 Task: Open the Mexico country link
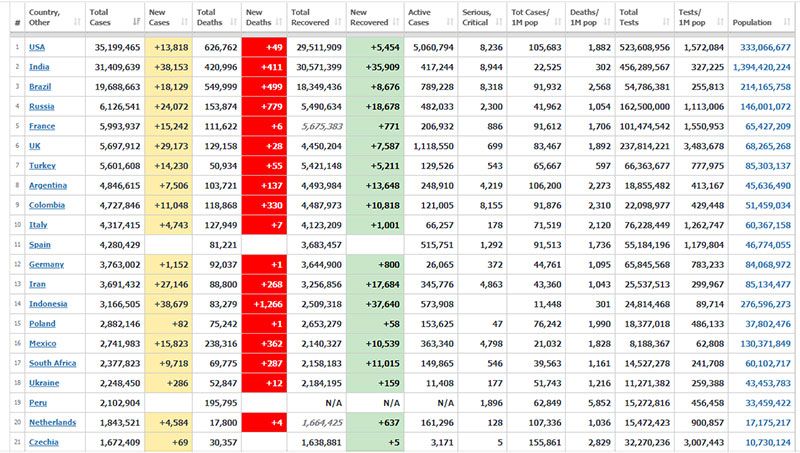[42, 344]
